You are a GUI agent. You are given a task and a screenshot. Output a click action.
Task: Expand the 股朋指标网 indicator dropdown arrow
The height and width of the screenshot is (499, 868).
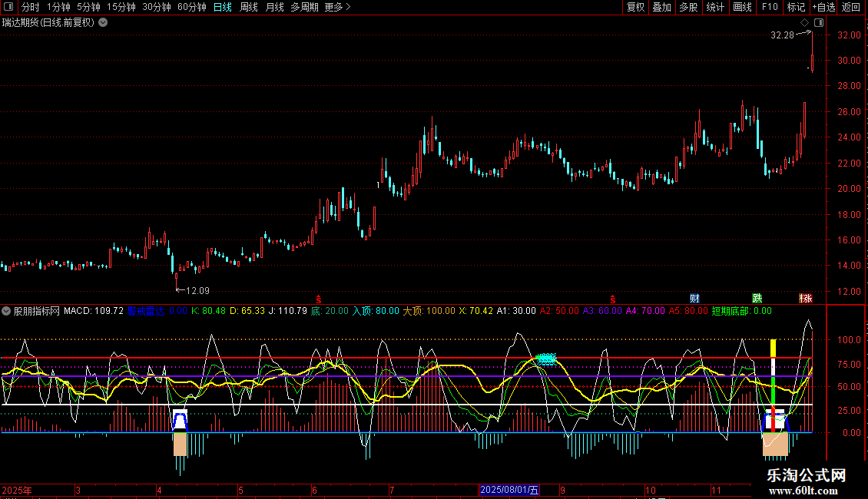(7, 312)
